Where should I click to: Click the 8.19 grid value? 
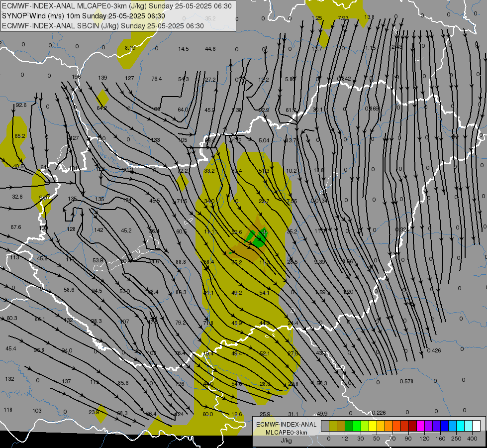click(x=130, y=48)
